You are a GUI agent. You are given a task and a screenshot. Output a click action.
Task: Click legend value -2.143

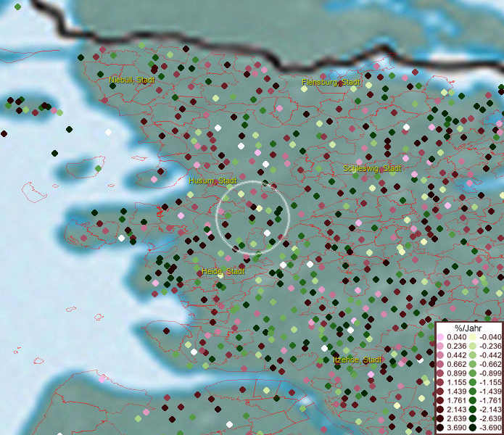coord(490,410)
